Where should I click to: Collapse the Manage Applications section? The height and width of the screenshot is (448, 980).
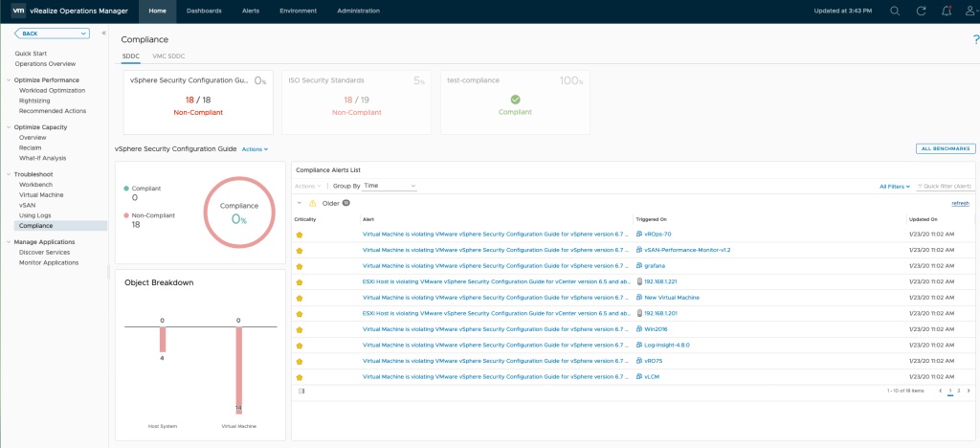tap(9, 242)
